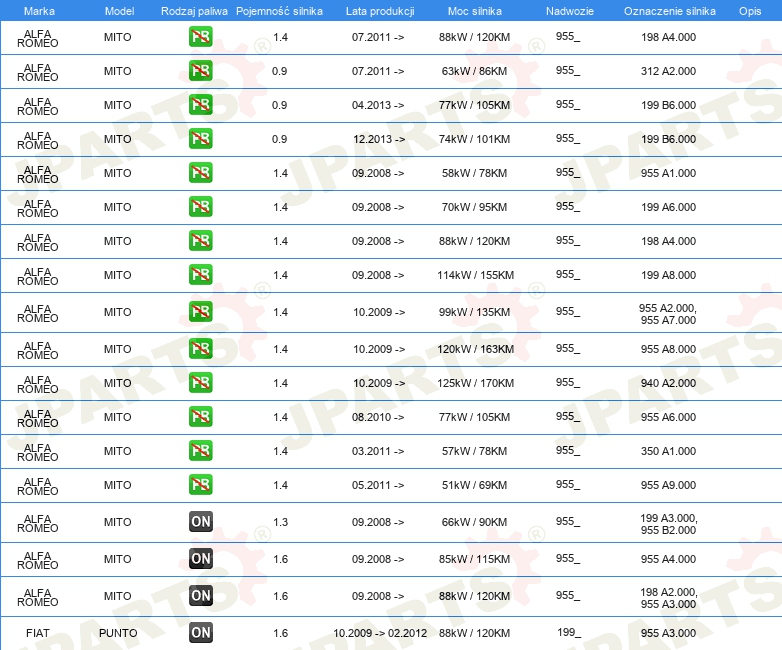Image resolution: width=782 pixels, height=650 pixels.
Task: Select the 57kW / 78KM power cell
Action: tap(474, 451)
